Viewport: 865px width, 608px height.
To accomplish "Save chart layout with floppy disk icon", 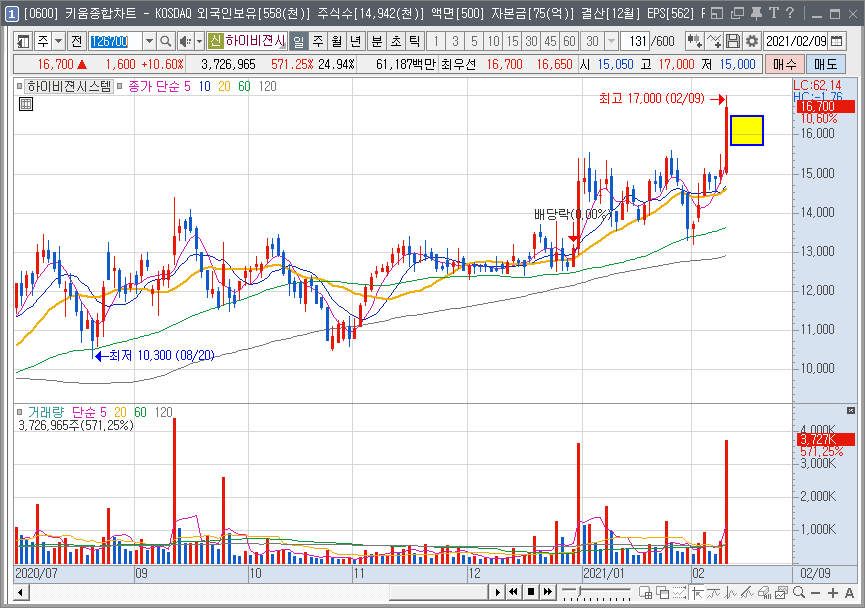I will coord(733,41).
